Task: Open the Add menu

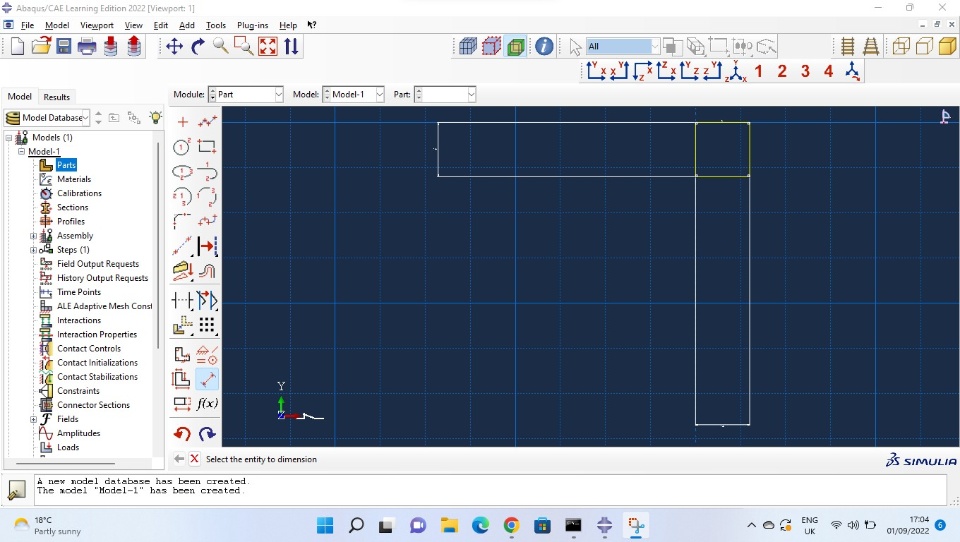Action: click(x=187, y=25)
